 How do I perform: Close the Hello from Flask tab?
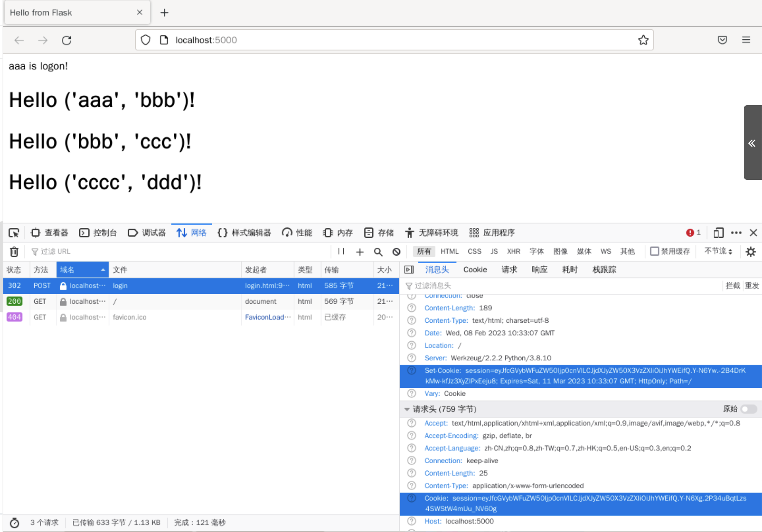coord(140,12)
